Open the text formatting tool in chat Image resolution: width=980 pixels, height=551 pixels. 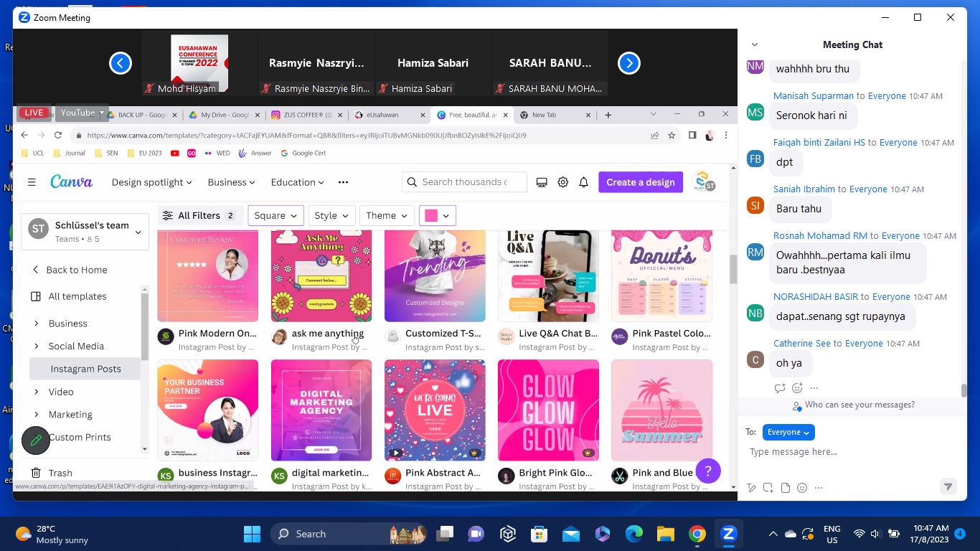(751, 488)
